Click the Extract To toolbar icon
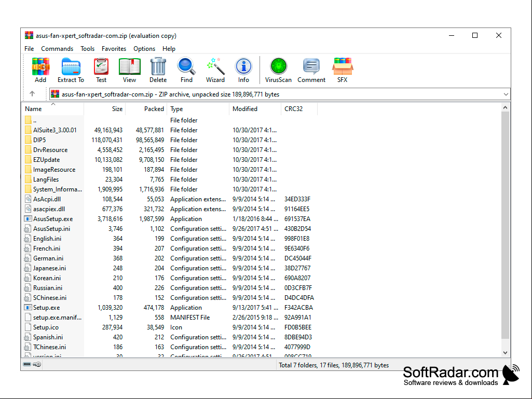The image size is (532, 399). point(71,66)
